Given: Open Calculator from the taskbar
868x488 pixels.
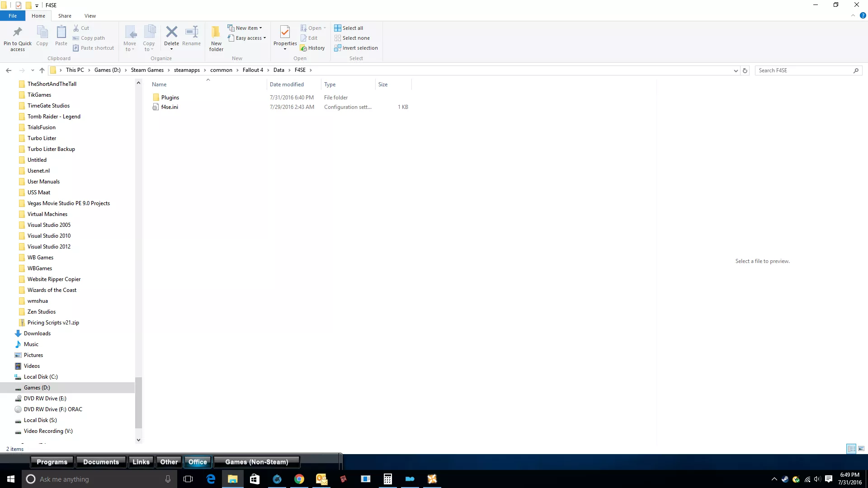Looking at the screenshot, I should coord(388,479).
